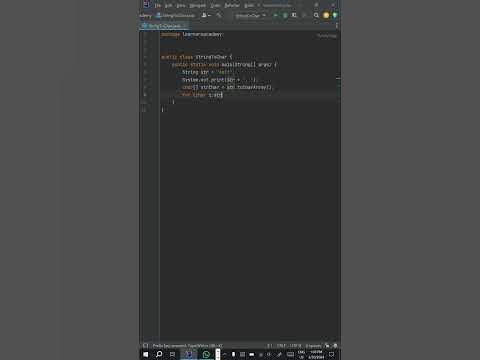This screenshot has width=480, height=360.
Task: Open the Refactor menu
Action: pos(232,5)
